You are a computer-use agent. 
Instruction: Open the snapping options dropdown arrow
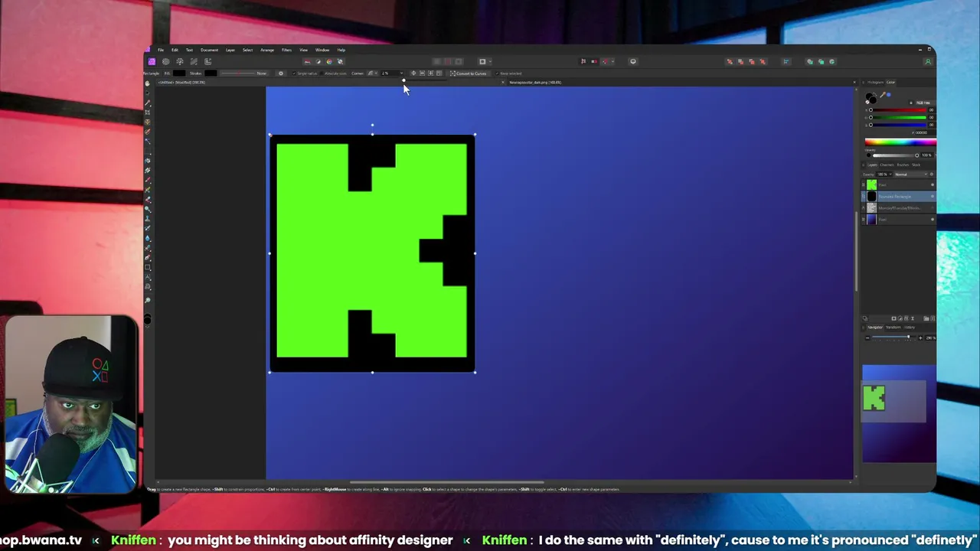612,61
